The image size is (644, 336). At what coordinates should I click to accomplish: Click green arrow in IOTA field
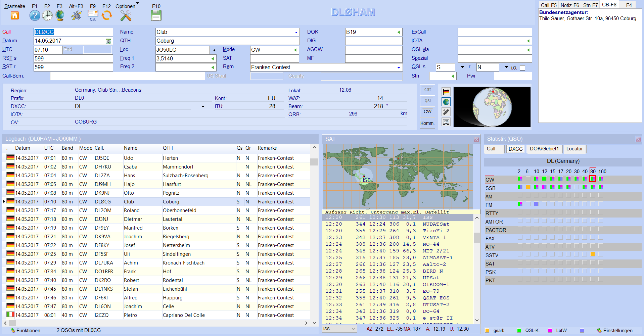coord(528,41)
